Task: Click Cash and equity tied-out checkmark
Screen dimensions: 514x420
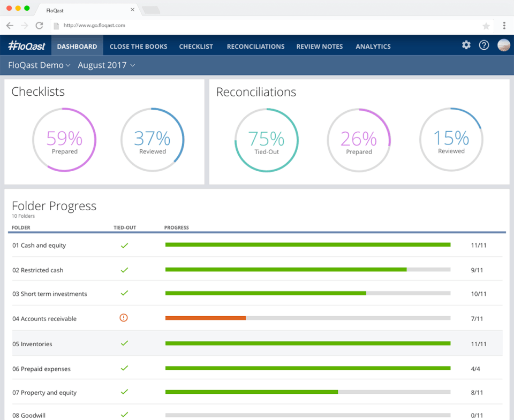Action: point(124,245)
